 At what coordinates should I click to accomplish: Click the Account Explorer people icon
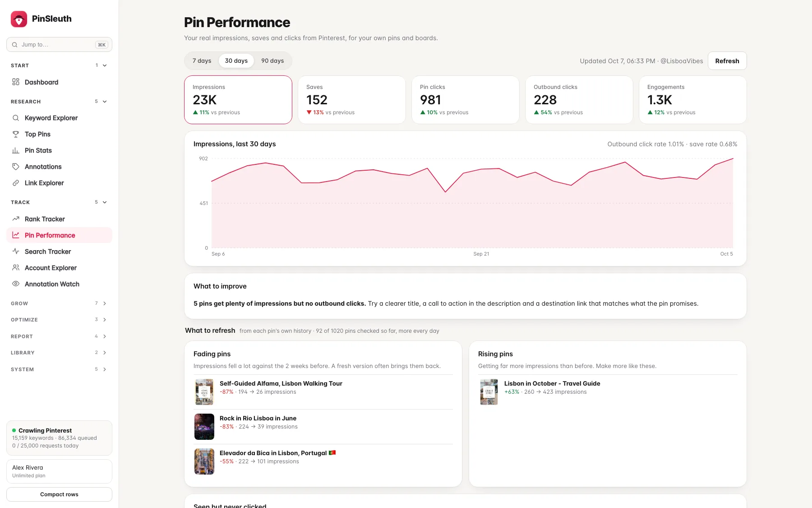[x=16, y=268]
